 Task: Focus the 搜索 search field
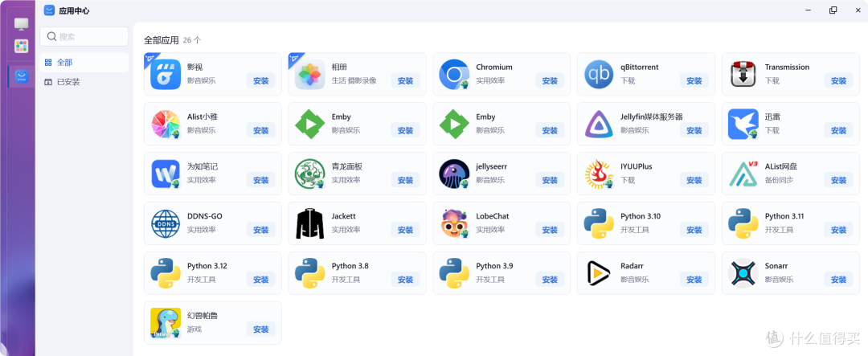(x=84, y=36)
